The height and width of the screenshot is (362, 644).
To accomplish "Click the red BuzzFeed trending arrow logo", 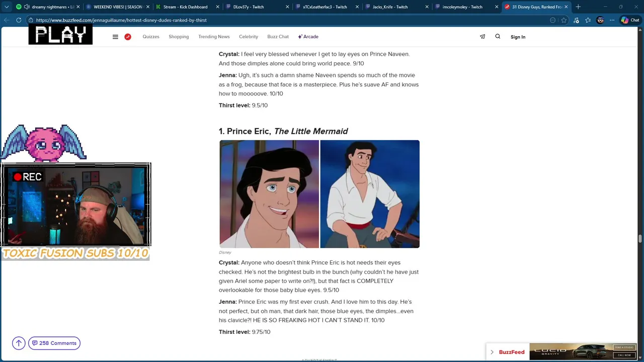I will 128,37.
